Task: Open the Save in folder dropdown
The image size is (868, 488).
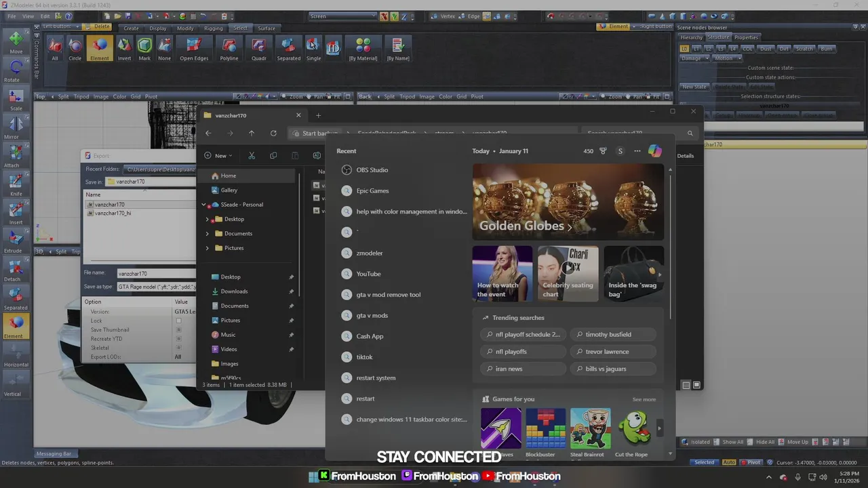Action: [151, 182]
